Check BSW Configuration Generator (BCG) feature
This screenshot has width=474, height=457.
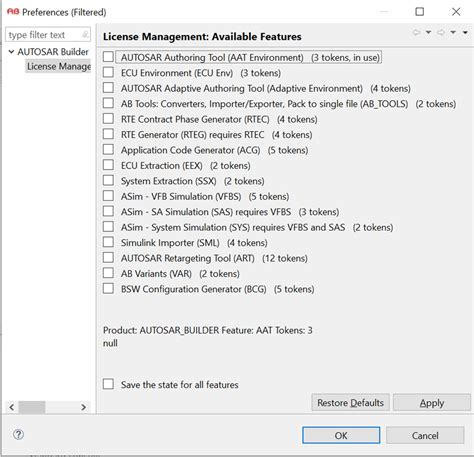(108, 288)
